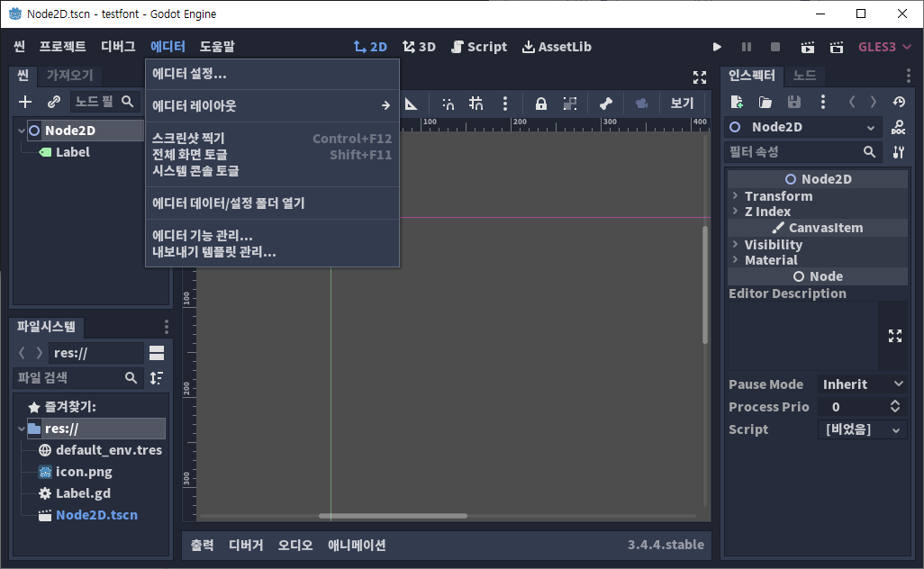This screenshot has width=924, height=569.
Task: Adjust Process Priority stepper arrows
Action: (x=895, y=406)
